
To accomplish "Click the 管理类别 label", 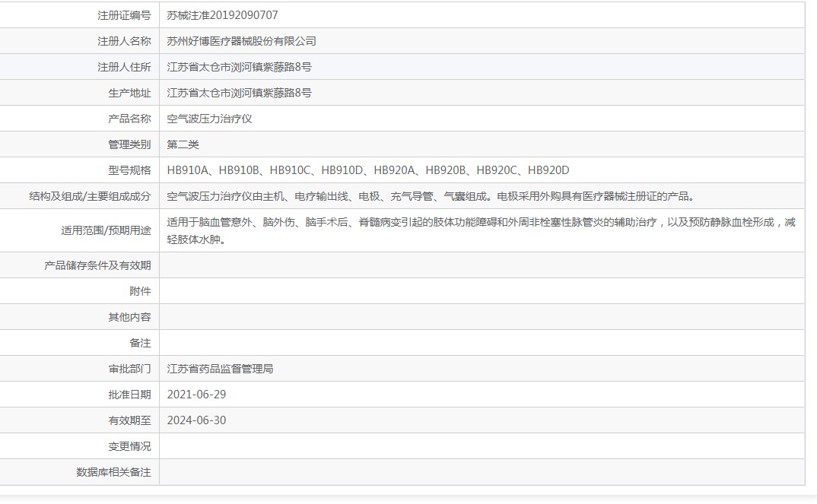I will [130, 144].
